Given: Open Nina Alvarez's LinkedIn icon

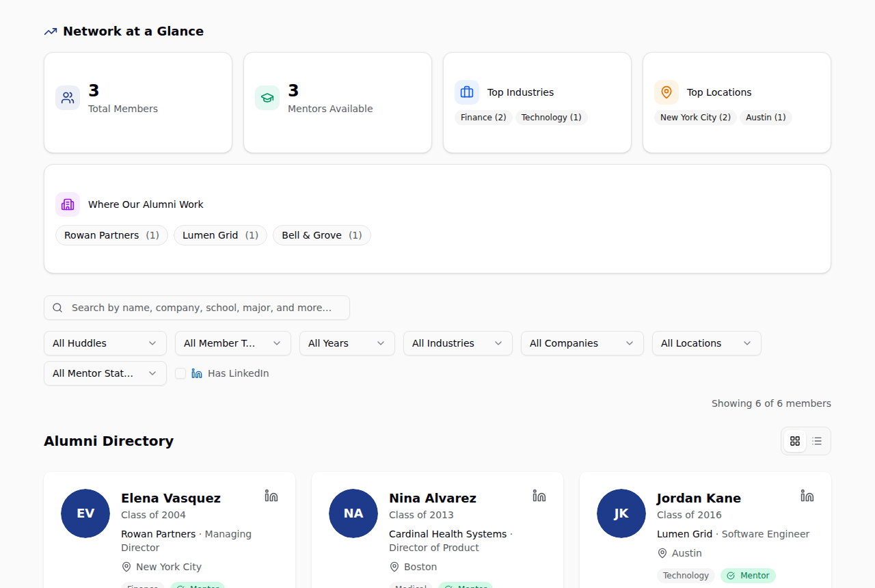Looking at the screenshot, I should tap(539, 496).
